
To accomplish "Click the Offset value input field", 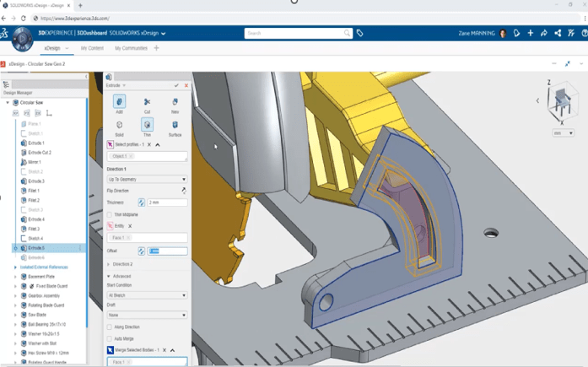I will click(168, 251).
